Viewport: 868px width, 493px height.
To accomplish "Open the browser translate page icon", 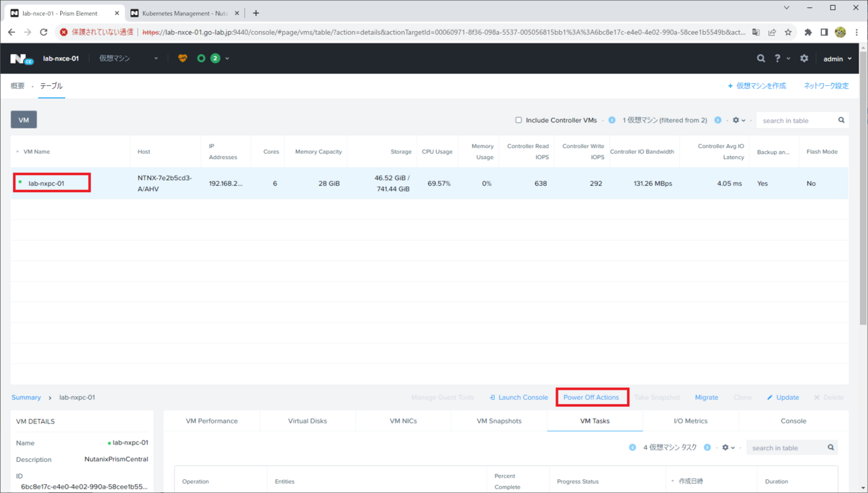I will point(756,32).
